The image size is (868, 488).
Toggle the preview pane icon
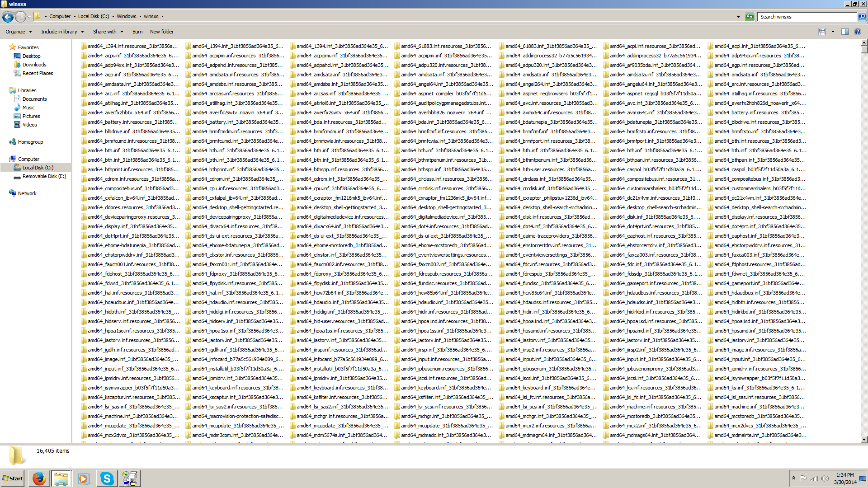click(845, 32)
